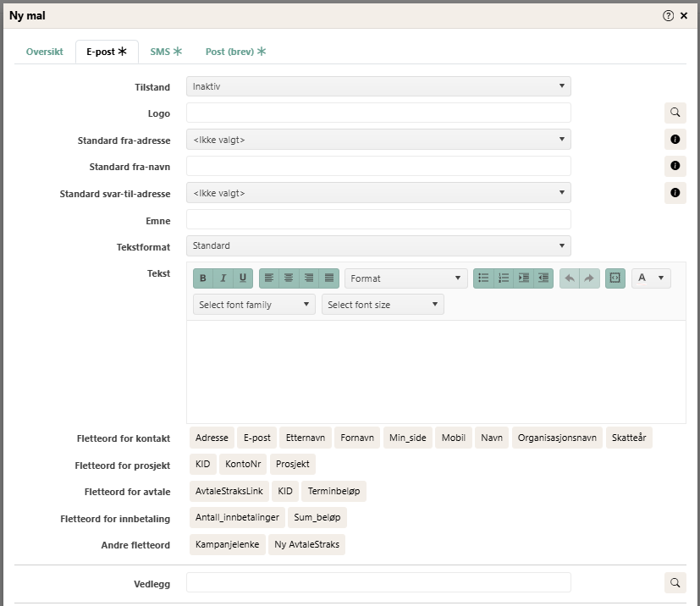Open source code view icon

[x=615, y=278]
